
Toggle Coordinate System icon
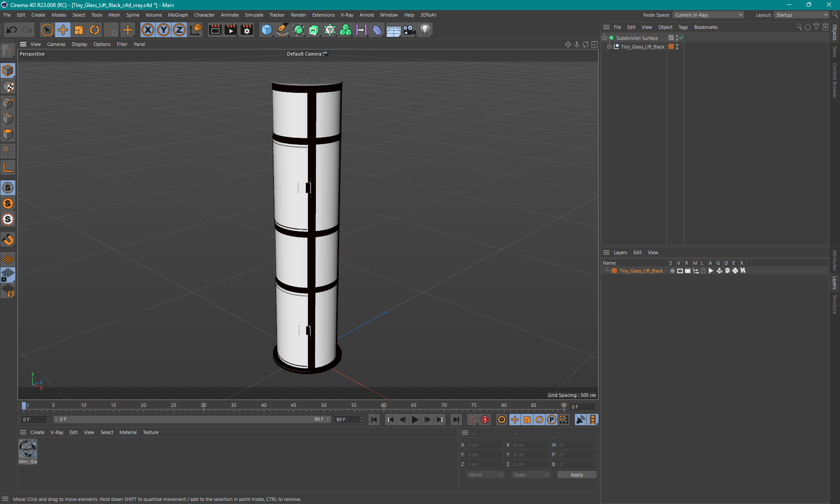click(196, 30)
